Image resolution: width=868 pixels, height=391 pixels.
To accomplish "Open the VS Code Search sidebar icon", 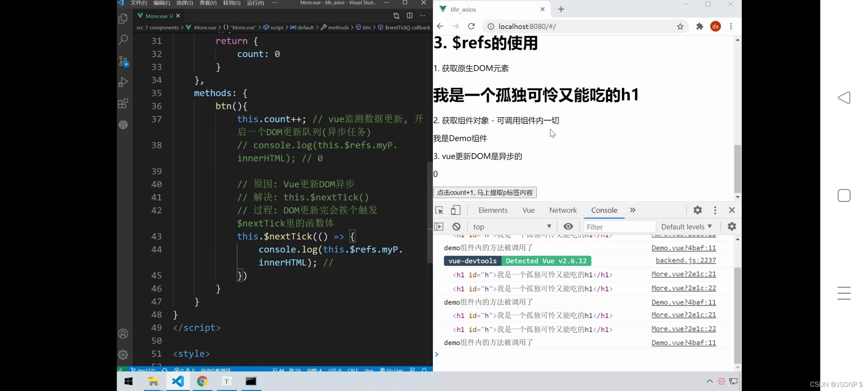I will click(123, 39).
